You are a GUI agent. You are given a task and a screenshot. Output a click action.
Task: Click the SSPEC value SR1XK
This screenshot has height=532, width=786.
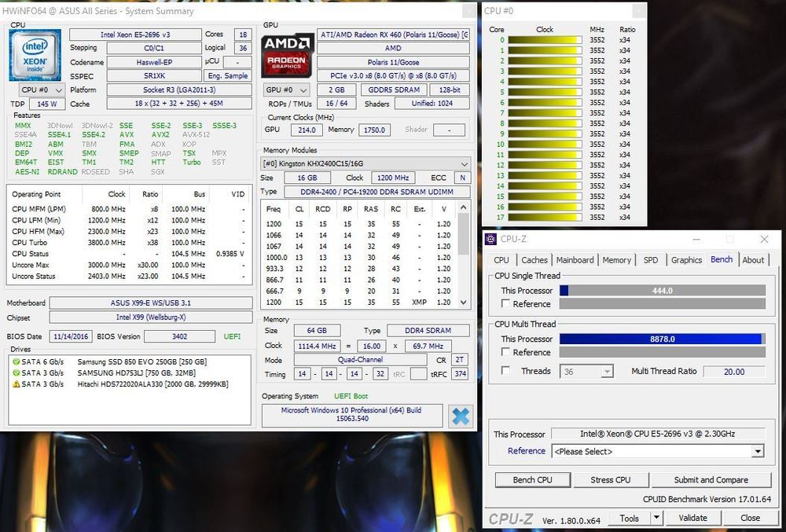coord(154,76)
